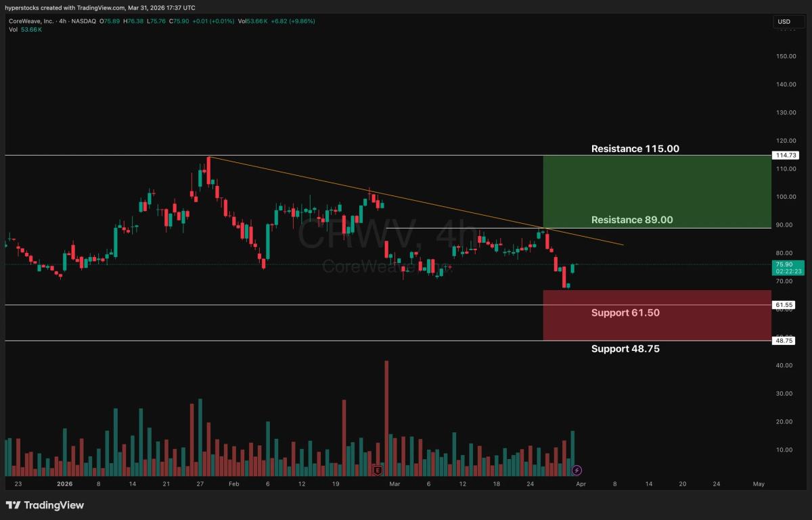The width and height of the screenshot is (812, 520).
Task: Click the Vol indicator legend label
Action: pos(12,30)
